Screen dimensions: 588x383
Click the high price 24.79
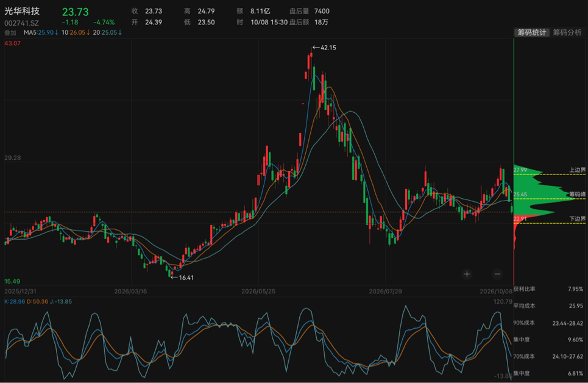tap(206, 11)
